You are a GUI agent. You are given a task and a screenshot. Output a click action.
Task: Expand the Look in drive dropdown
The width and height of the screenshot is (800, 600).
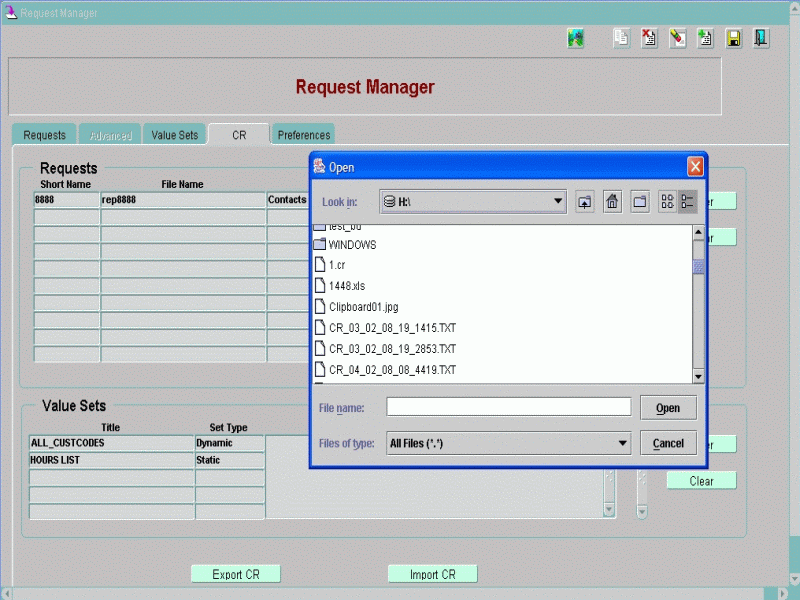(559, 202)
